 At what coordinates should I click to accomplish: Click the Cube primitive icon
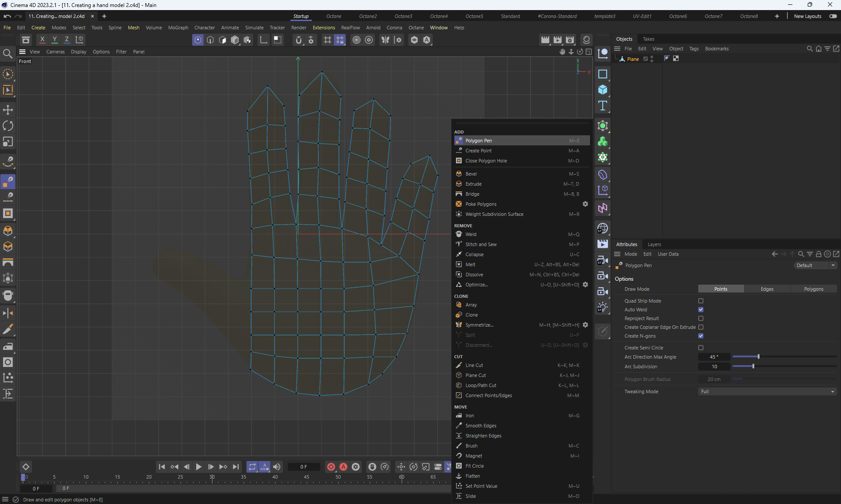click(603, 90)
